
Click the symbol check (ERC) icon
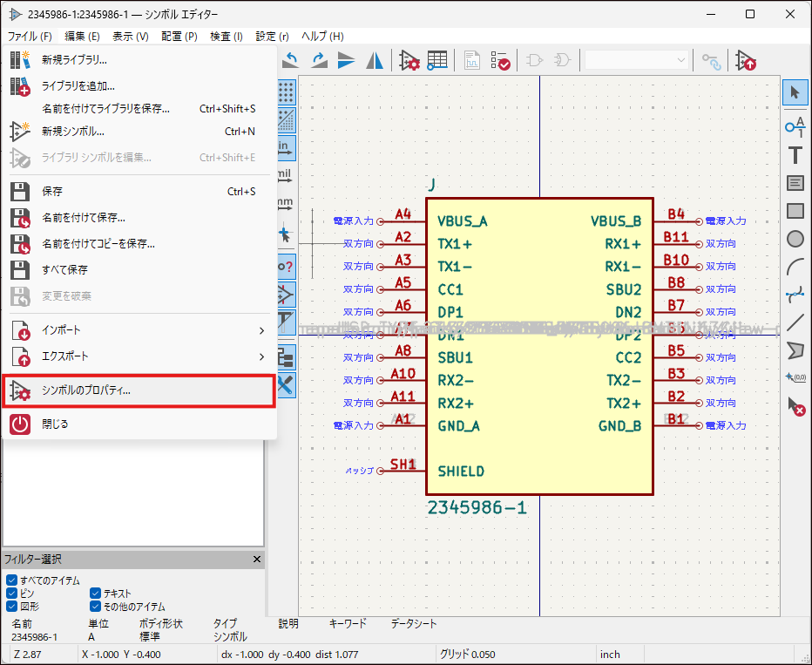(x=500, y=60)
